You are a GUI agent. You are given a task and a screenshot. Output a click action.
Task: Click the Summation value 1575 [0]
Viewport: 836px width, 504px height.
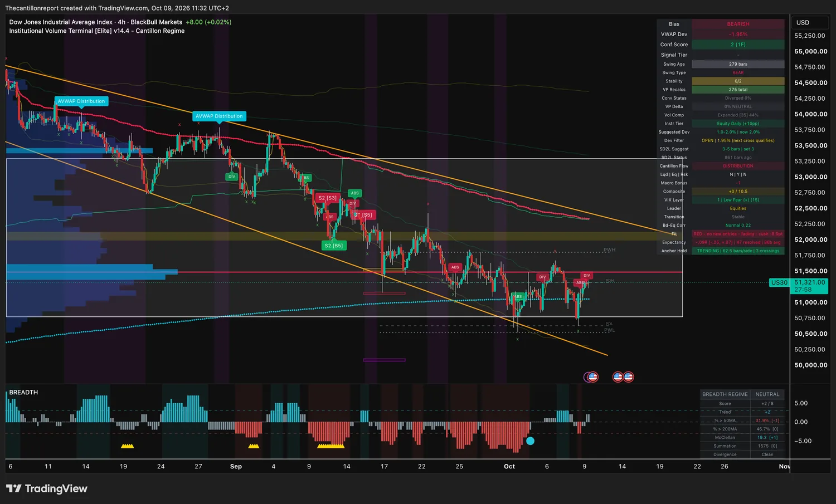pyautogui.click(x=767, y=446)
